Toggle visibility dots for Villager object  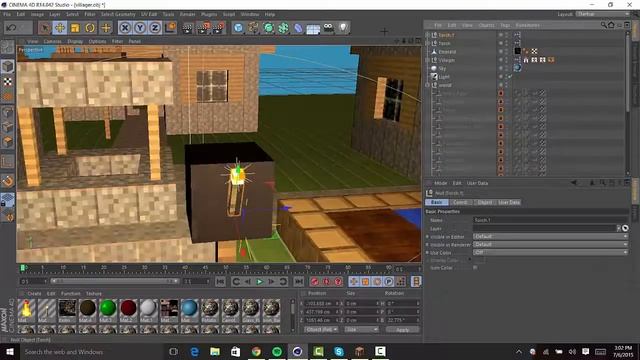[x=507, y=60]
